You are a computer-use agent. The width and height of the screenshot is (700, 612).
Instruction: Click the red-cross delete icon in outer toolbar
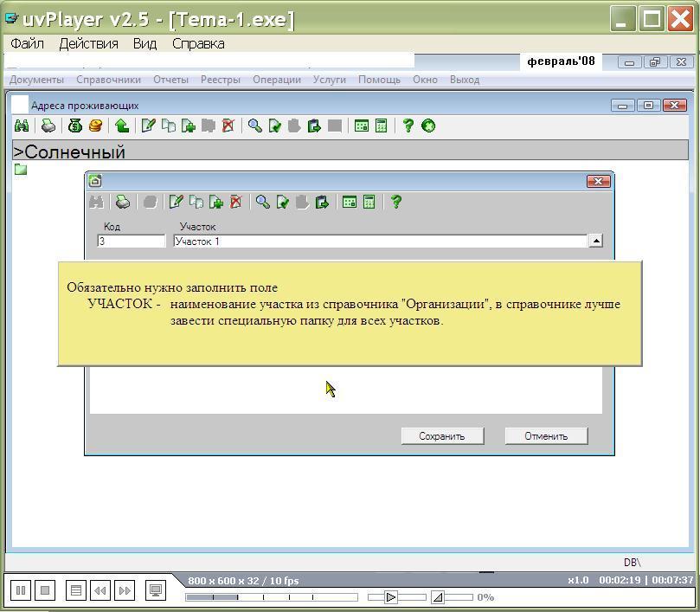click(228, 126)
